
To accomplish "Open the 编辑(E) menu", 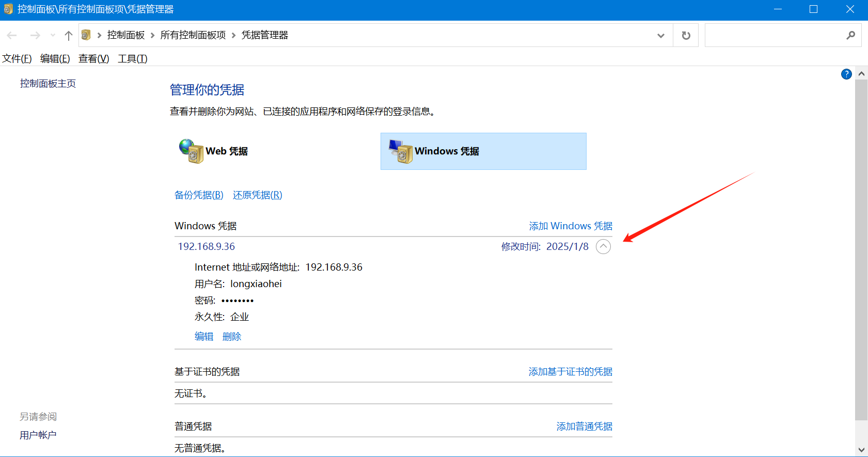I will (55, 59).
